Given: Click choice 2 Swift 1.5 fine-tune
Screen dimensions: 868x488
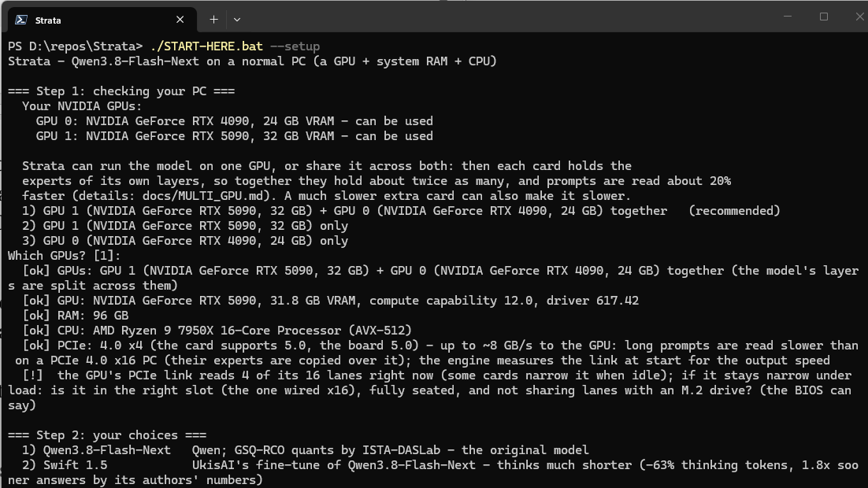Looking at the screenshot, I should tap(433, 472).
